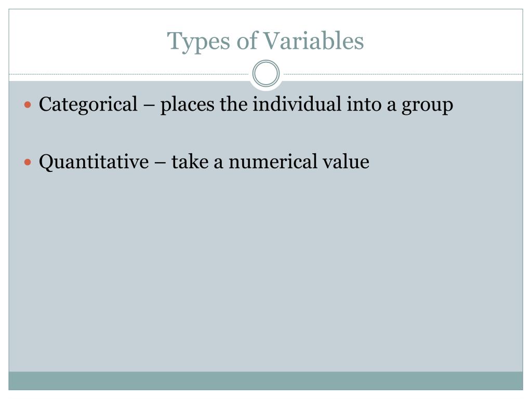This screenshot has height=399, width=532.
Task: Click the word Types in the title
Action: 199,42
